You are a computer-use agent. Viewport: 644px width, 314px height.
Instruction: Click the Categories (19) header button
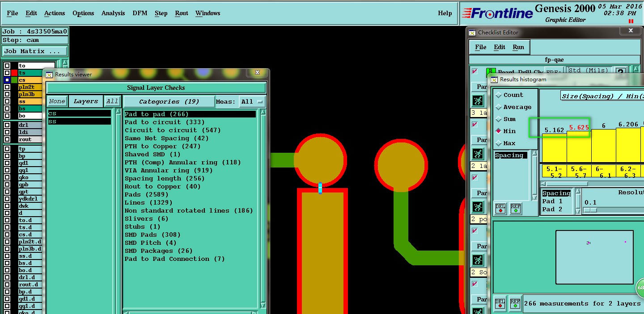[169, 101]
